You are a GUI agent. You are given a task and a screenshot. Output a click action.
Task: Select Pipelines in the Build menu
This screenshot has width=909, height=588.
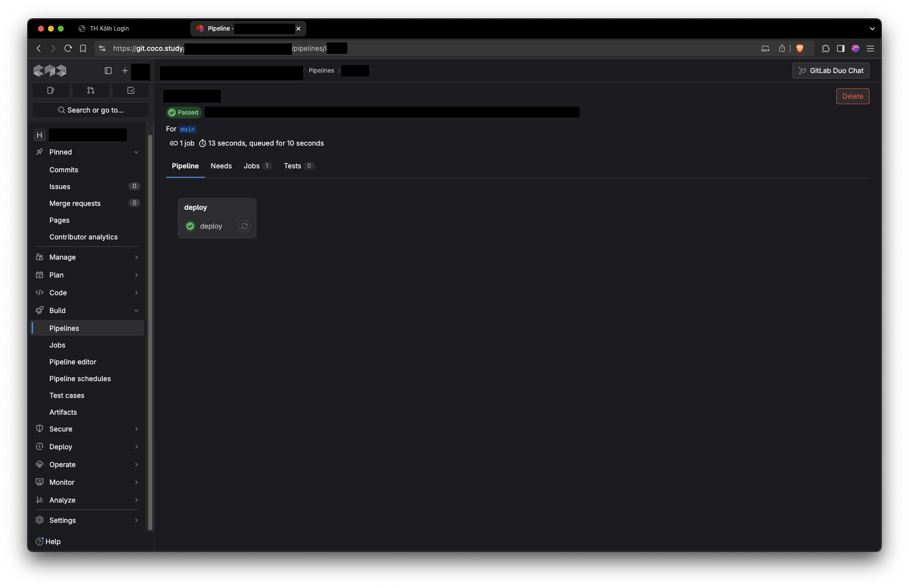click(87, 328)
